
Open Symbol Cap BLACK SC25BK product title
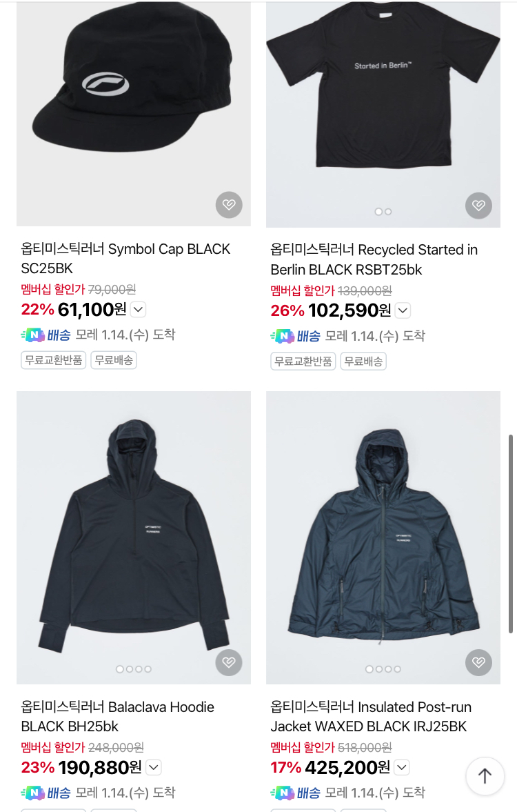125,259
